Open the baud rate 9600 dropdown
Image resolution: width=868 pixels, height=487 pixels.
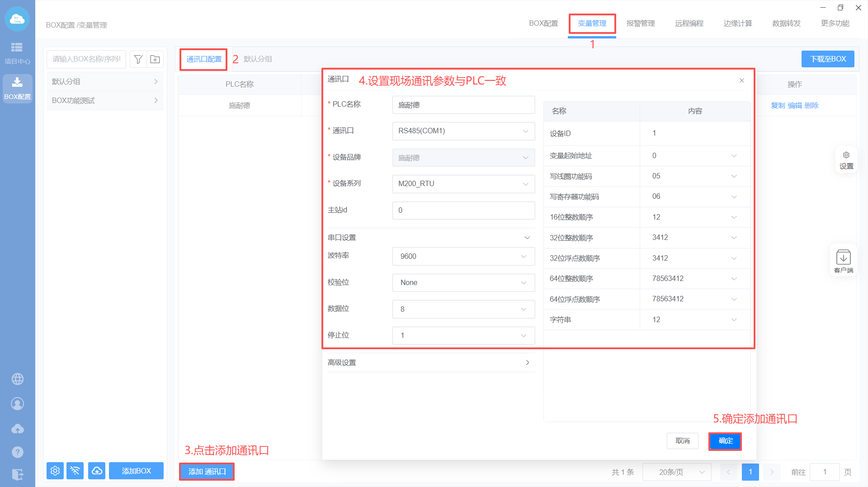click(463, 256)
